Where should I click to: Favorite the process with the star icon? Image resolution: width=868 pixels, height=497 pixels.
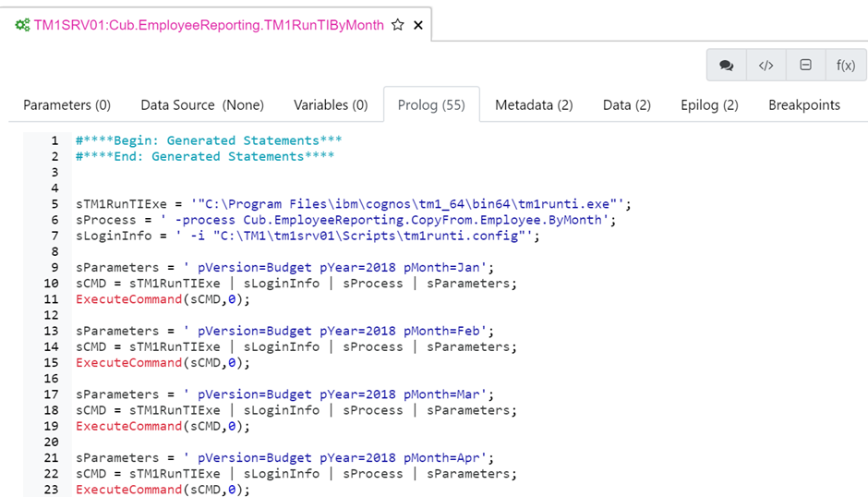tap(398, 25)
